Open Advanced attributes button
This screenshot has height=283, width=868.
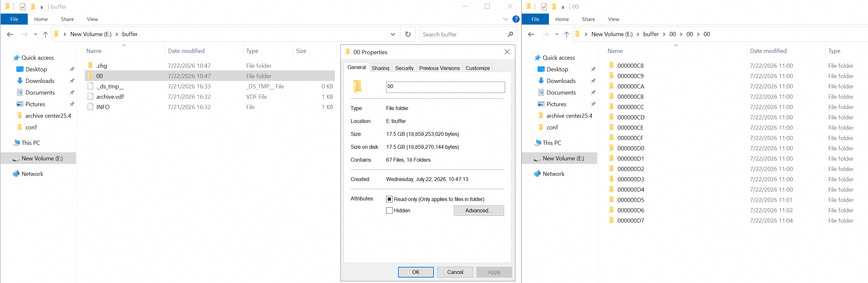(478, 210)
